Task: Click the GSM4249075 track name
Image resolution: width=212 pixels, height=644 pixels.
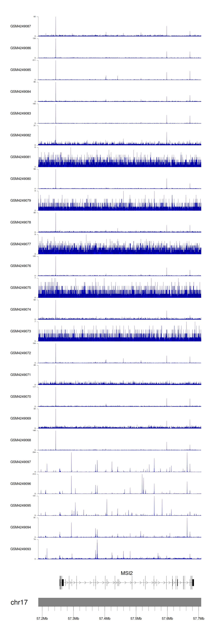Action: (x=20, y=287)
